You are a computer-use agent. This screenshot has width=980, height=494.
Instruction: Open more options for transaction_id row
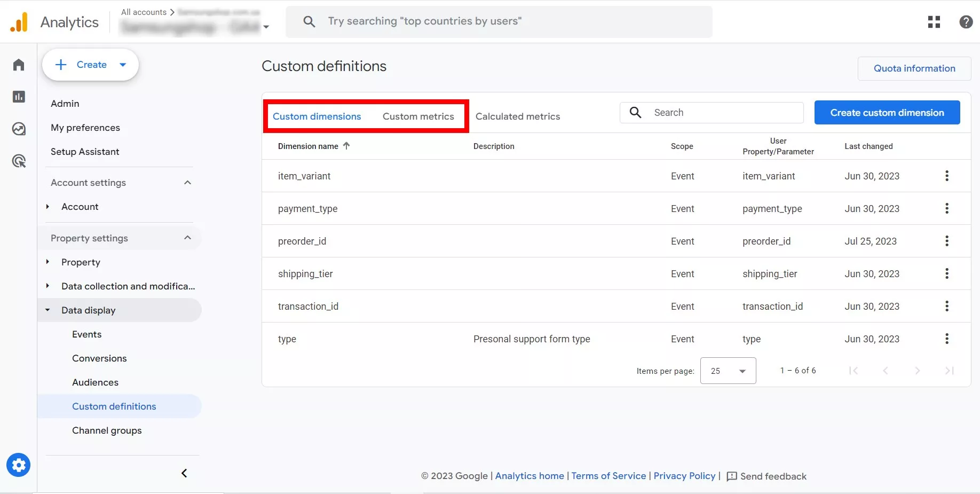[947, 306]
